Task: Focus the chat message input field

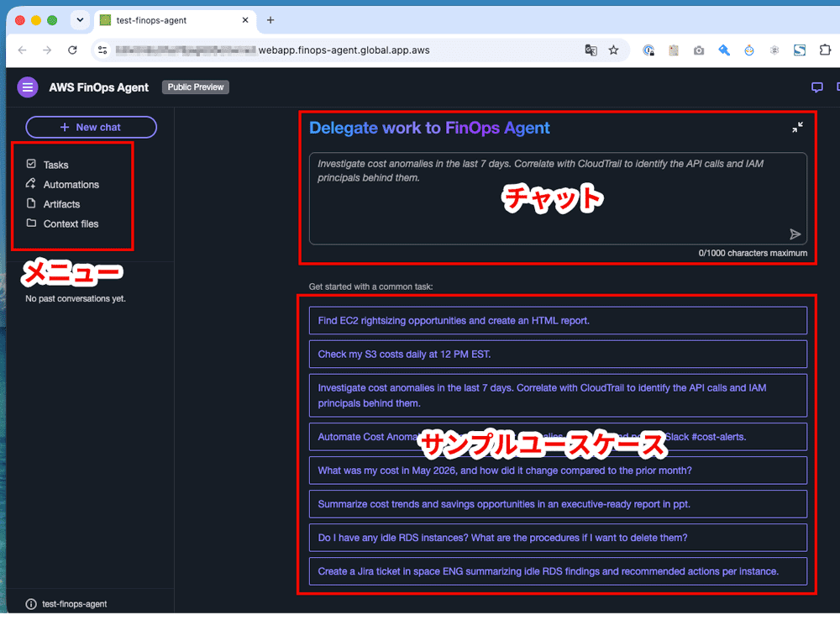Action: coord(558,198)
